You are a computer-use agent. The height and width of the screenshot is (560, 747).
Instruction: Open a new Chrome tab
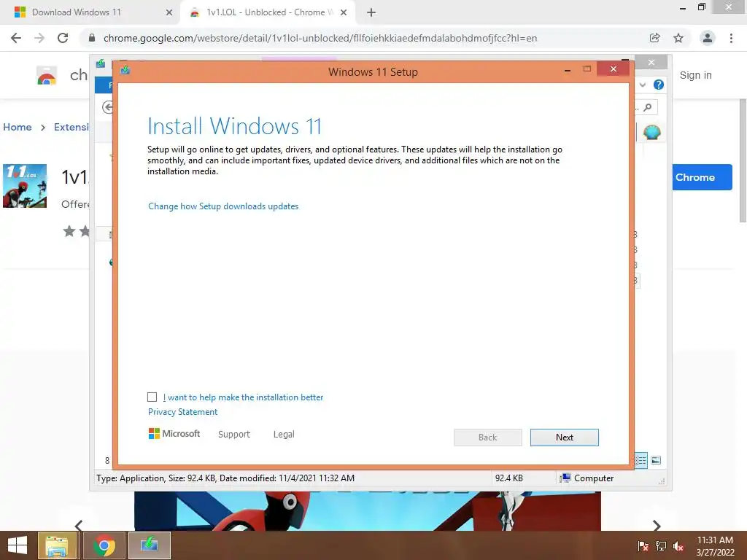coord(371,12)
